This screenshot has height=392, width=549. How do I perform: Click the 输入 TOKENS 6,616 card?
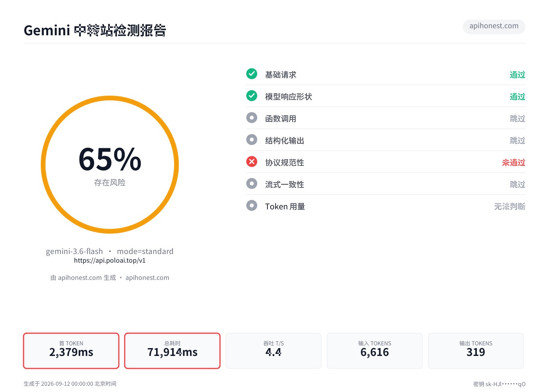(x=374, y=351)
